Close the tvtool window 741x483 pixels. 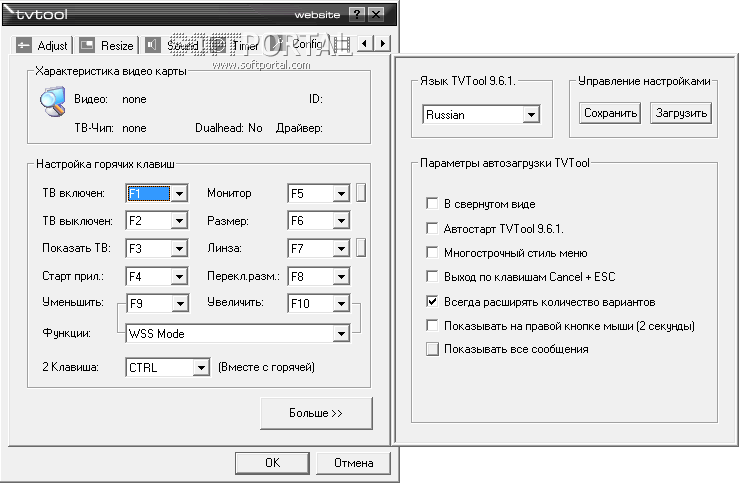376,14
